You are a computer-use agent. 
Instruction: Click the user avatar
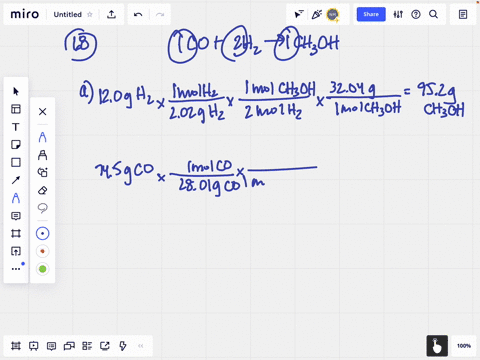click(x=333, y=14)
